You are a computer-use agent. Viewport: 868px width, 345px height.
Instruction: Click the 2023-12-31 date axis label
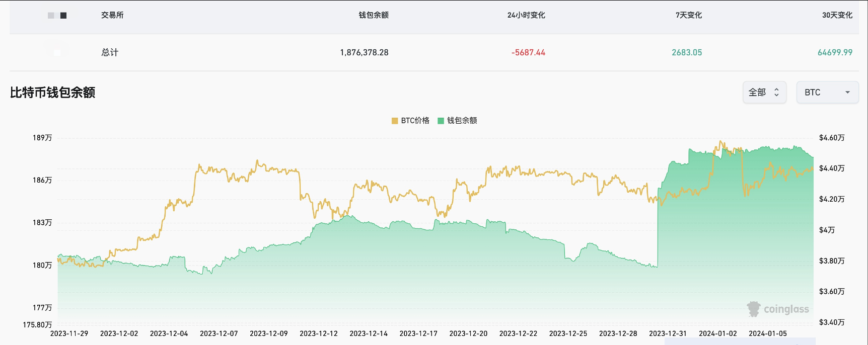[668, 333]
